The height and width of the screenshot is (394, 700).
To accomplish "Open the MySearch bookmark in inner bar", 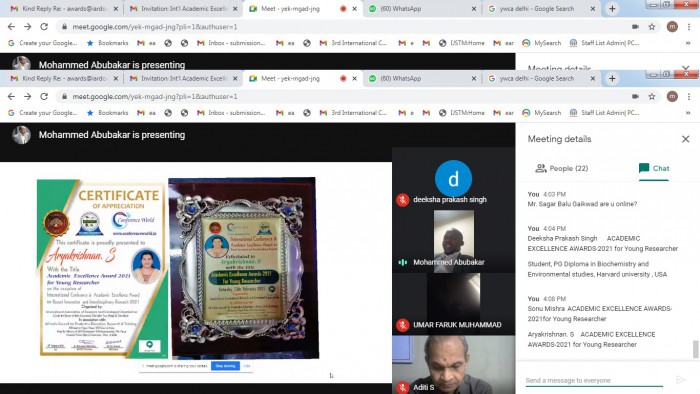I will point(542,113).
